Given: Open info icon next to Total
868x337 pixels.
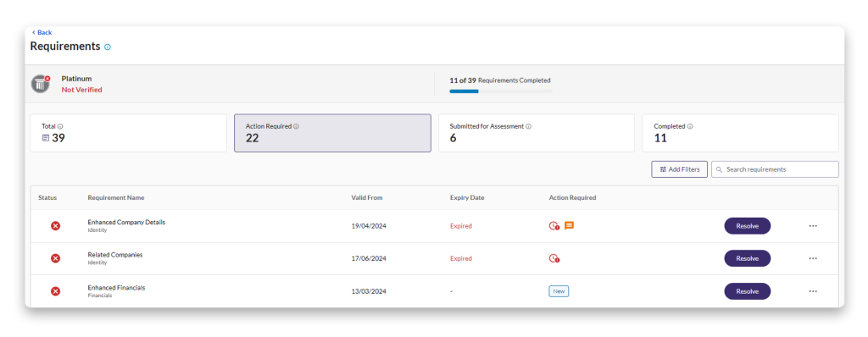Looking at the screenshot, I should (60, 126).
